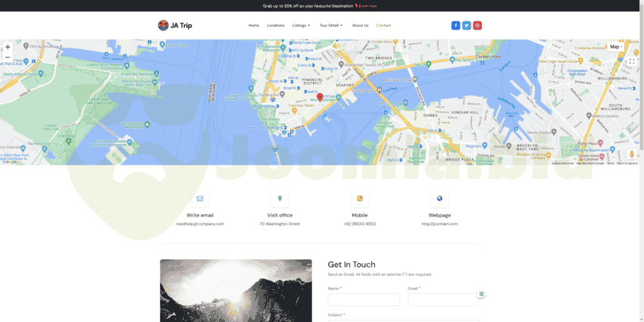Zoom in on the map
Image resolution: width=644 pixels, height=322 pixels.
pyautogui.click(x=8, y=47)
